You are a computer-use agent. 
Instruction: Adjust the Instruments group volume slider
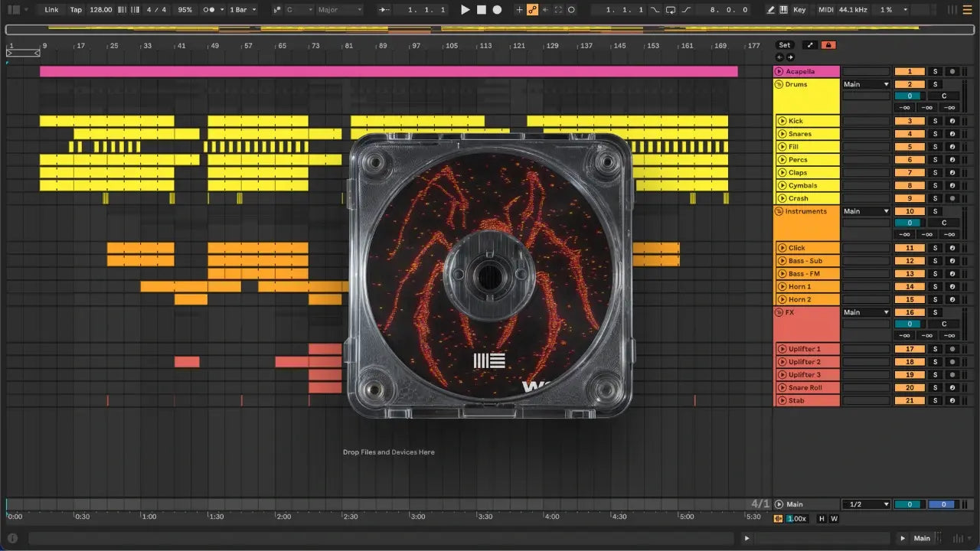click(910, 223)
